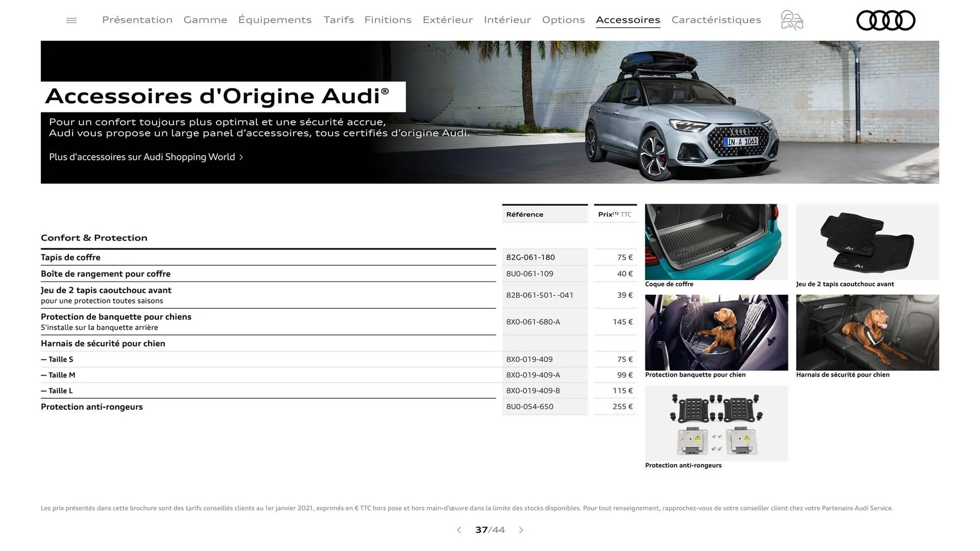
Task: Select the Présentation menu item
Action: (137, 20)
